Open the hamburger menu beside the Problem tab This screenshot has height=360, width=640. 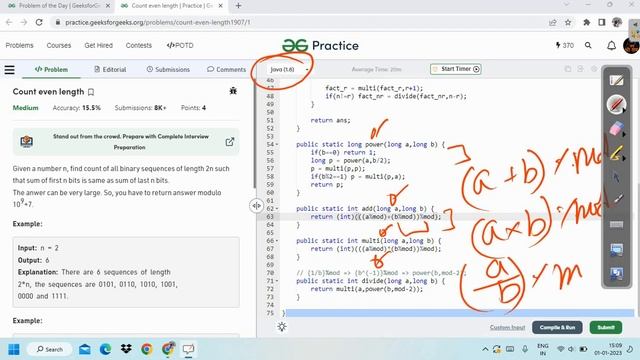click(9, 70)
